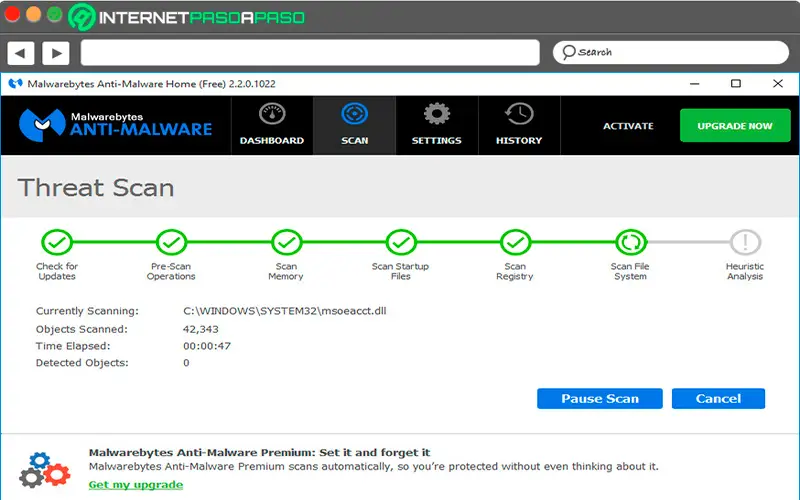Click the Scan Memory checkmark icon
Image resolution: width=800 pixels, height=500 pixels.
(286, 242)
